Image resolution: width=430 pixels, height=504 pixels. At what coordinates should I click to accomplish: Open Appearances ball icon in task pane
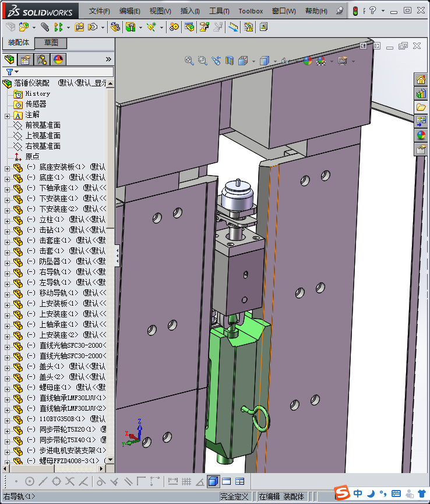(x=421, y=135)
